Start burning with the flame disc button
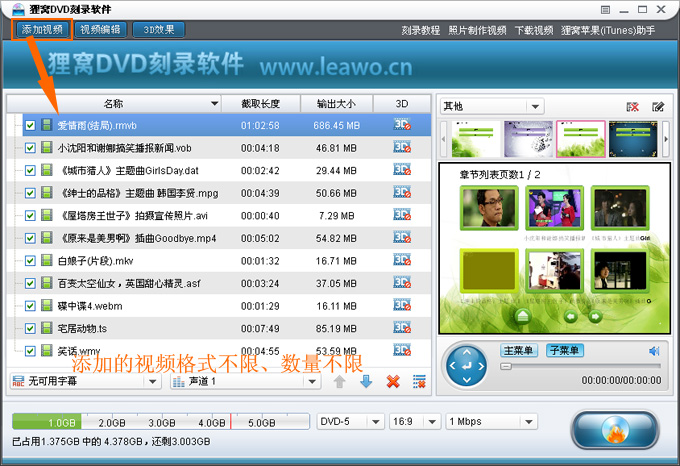680x466 pixels. click(x=615, y=429)
